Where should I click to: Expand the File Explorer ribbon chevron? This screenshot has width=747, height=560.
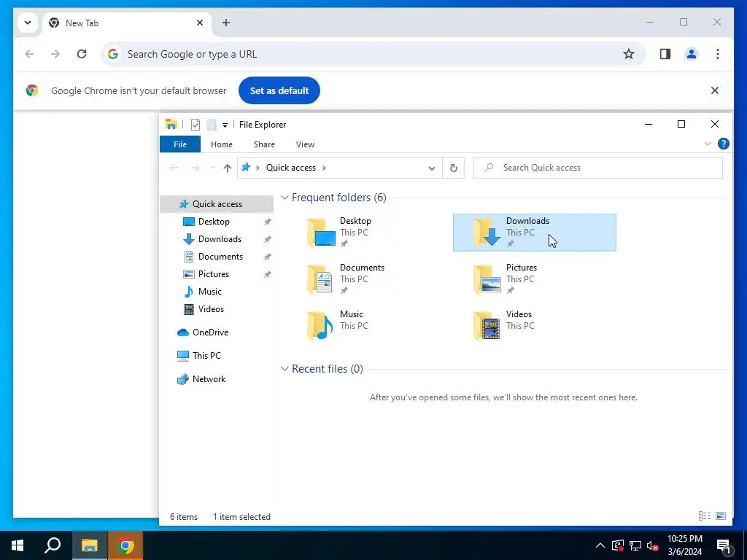[708, 144]
